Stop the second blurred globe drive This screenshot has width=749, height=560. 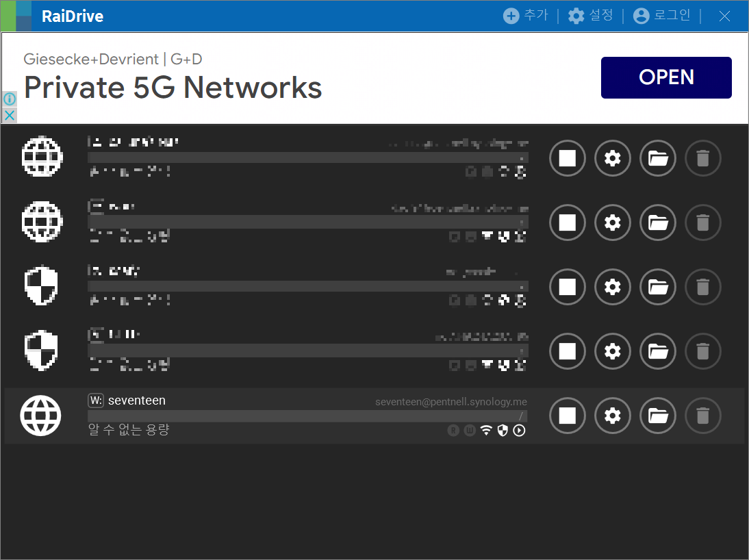point(568,222)
